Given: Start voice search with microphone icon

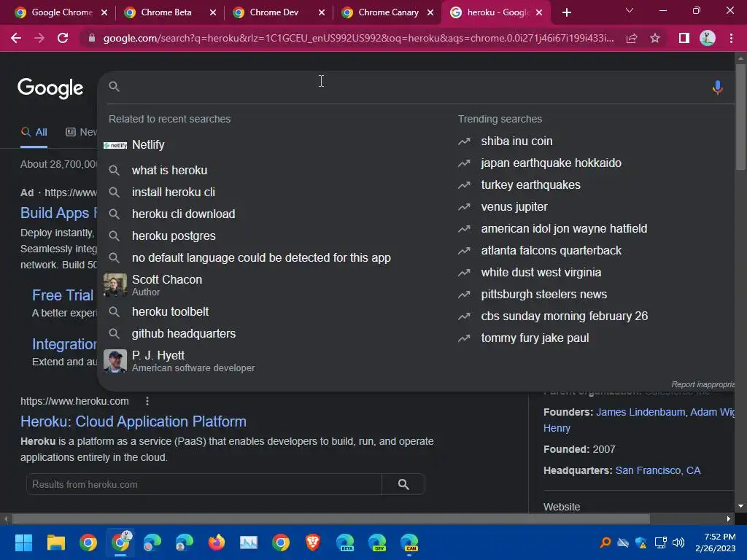Looking at the screenshot, I should (718, 87).
